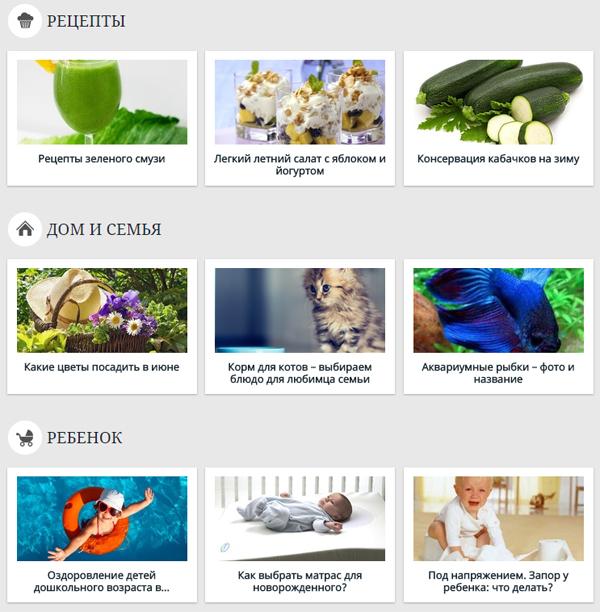Screen dimensions: 600x612
Task: Open Как выбрать матрас для новорожденного link
Action: tap(300, 582)
